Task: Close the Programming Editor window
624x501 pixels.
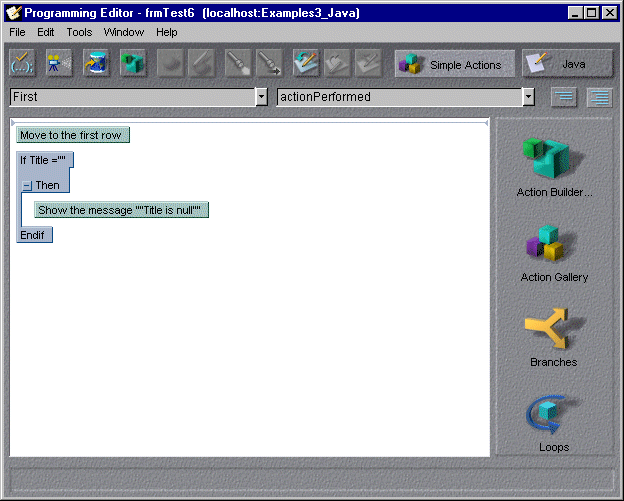Action: (x=610, y=13)
